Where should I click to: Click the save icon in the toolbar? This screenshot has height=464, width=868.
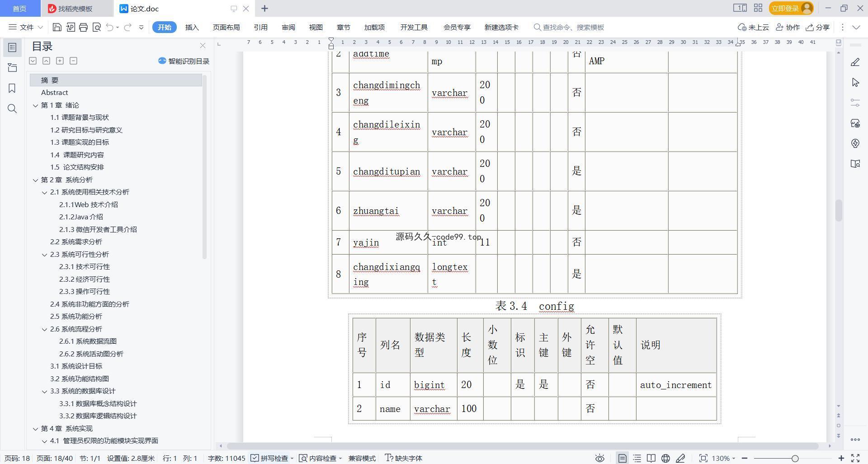pos(57,27)
